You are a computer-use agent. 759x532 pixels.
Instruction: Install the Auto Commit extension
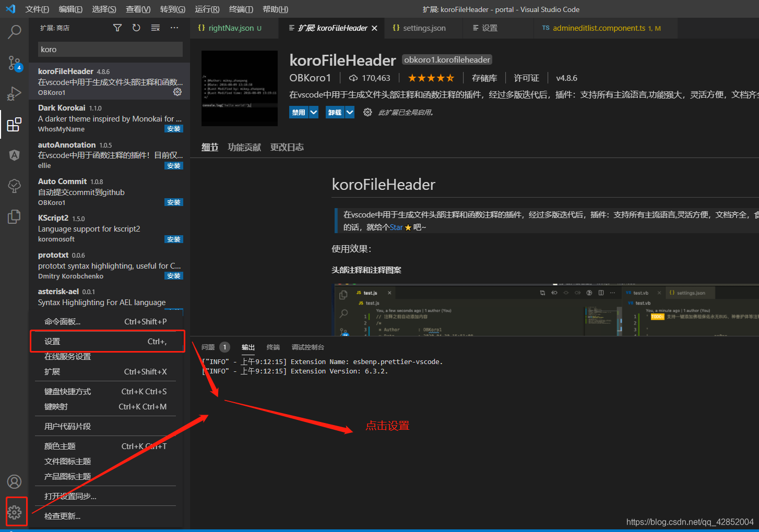(174, 202)
